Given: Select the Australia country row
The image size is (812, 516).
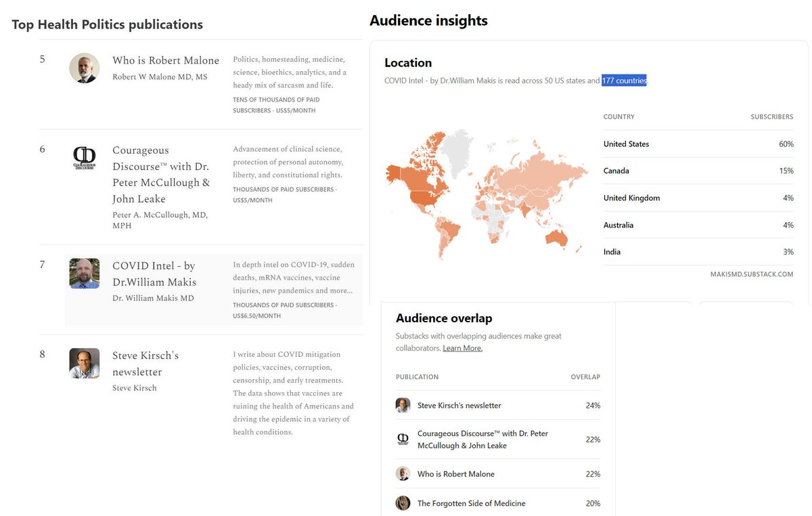Looking at the screenshot, I should pyautogui.click(x=698, y=225).
